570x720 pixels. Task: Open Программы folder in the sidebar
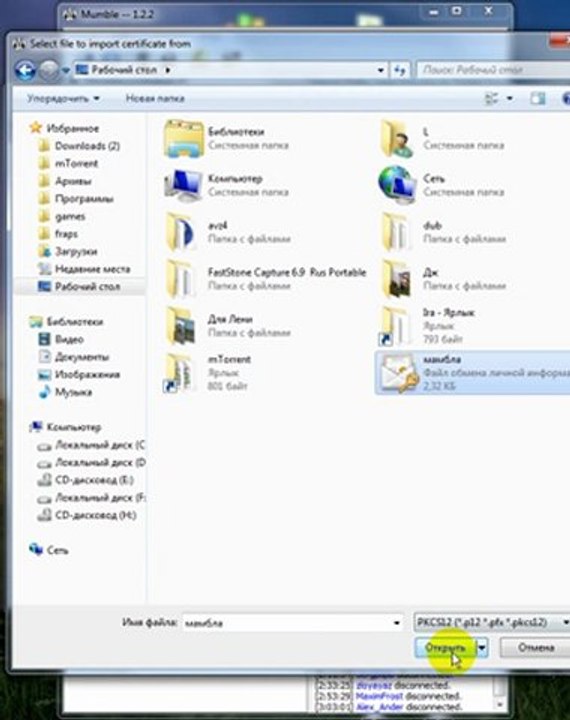(x=76, y=199)
